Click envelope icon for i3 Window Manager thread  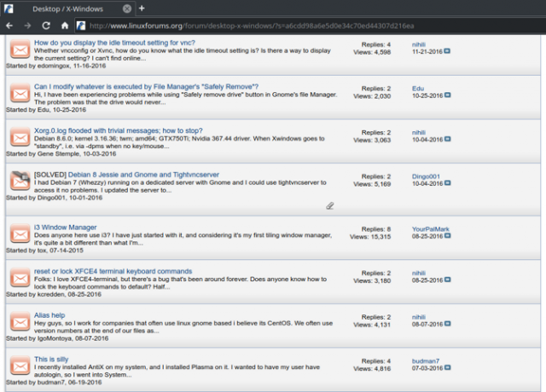coord(20,234)
